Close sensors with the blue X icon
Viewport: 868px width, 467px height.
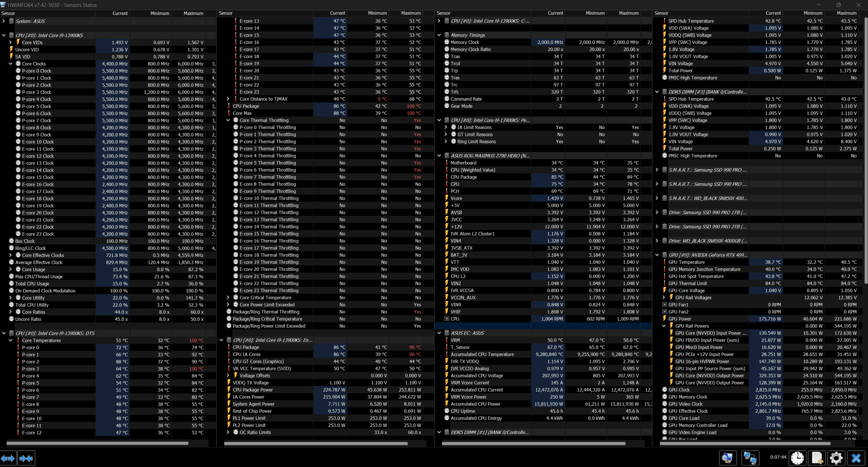(x=856, y=458)
